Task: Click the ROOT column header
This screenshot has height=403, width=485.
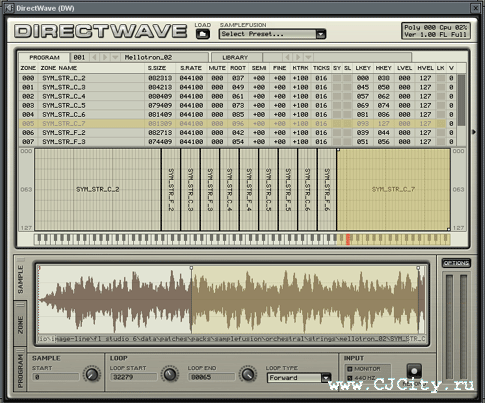Action: click(238, 68)
